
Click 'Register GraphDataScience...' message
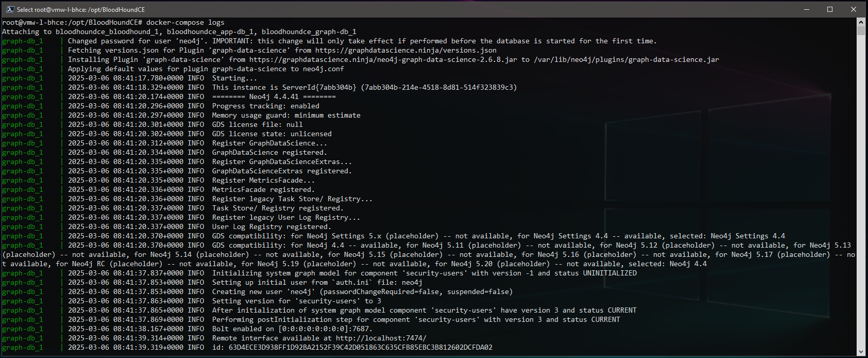click(x=270, y=143)
